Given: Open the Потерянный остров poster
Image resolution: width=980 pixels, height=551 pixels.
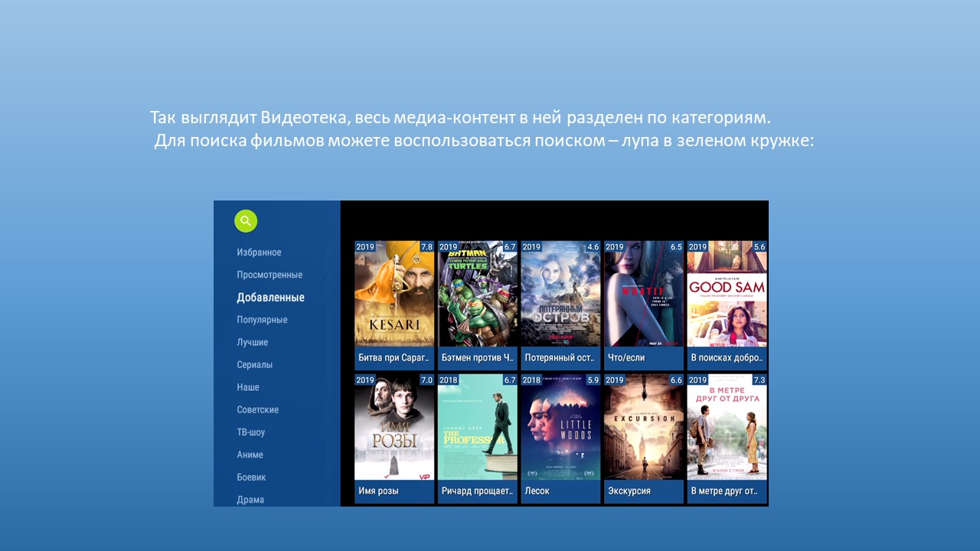Looking at the screenshot, I should coord(560,294).
